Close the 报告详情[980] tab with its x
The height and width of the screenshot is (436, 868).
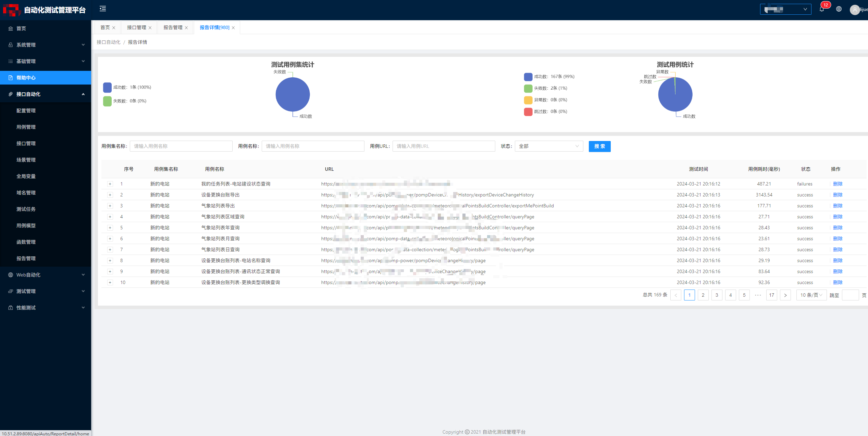233,28
